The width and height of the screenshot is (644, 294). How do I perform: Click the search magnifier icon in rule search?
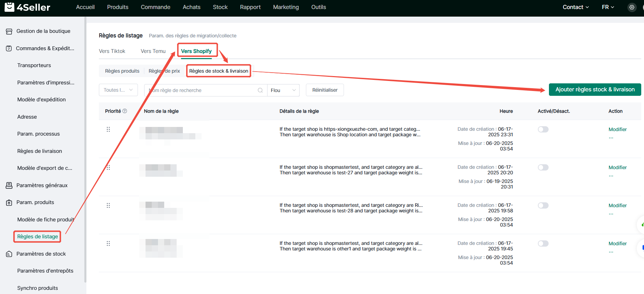(x=260, y=90)
